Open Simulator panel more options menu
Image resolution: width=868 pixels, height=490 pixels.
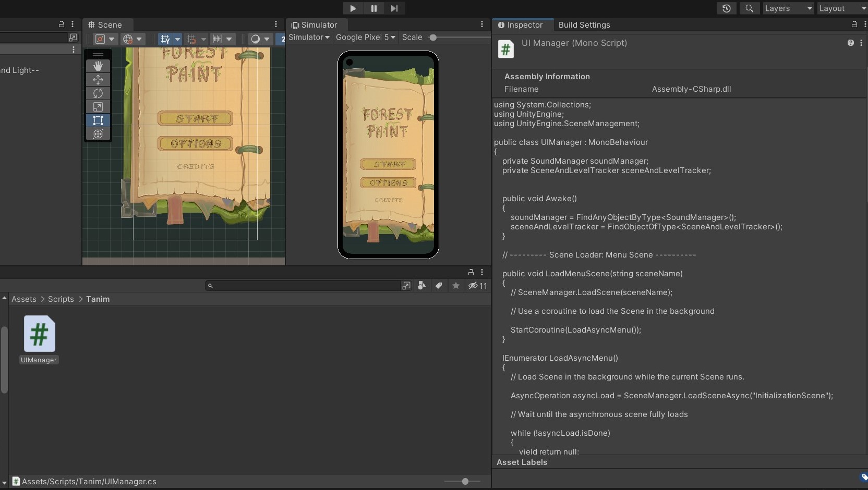482,24
